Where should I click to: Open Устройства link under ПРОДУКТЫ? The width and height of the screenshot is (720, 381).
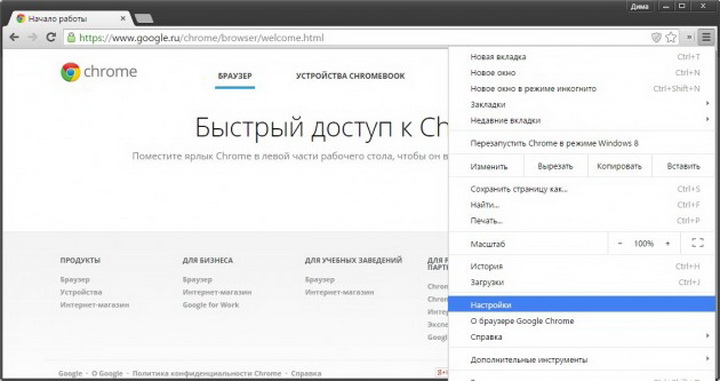pyautogui.click(x=81, y=292)
